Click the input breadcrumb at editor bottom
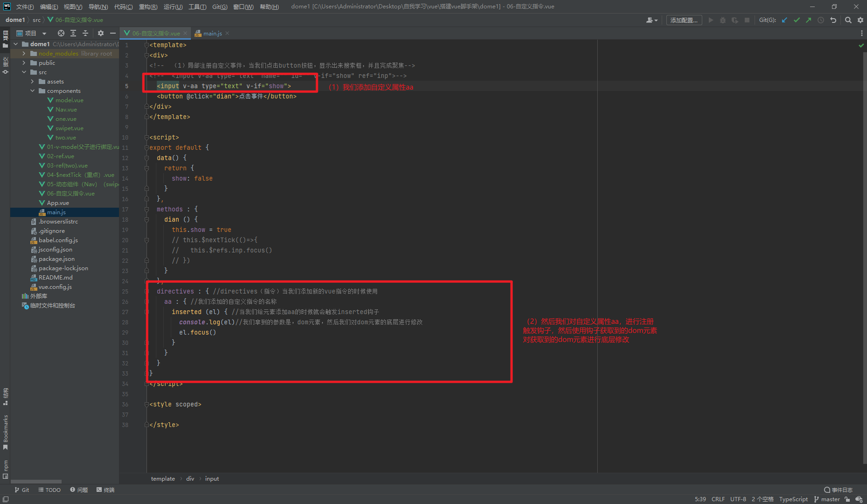The width and height of the screenshot is (867, 504). pos(212,478)
